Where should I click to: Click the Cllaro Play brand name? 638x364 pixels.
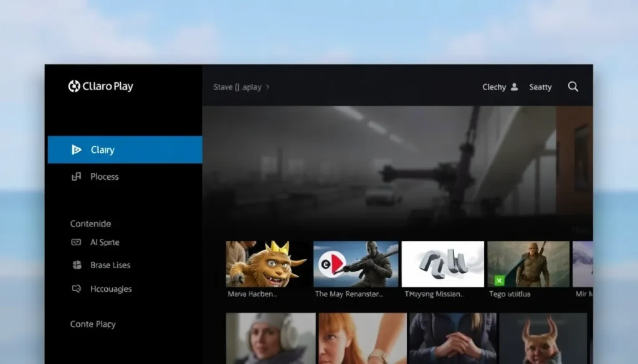click(108, 86)
